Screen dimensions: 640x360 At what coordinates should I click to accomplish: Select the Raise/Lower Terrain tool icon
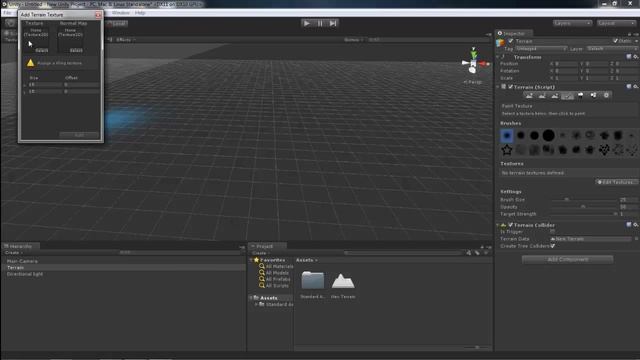529,96
